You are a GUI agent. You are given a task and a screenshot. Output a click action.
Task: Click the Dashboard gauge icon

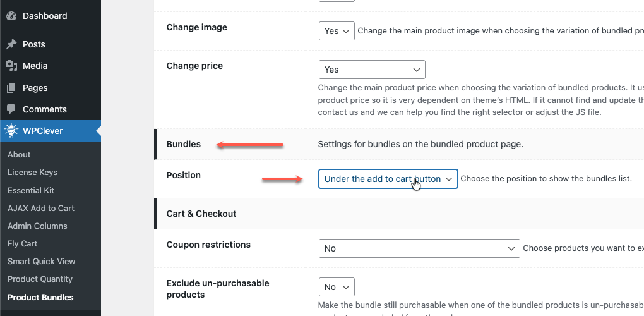(11, 16)
